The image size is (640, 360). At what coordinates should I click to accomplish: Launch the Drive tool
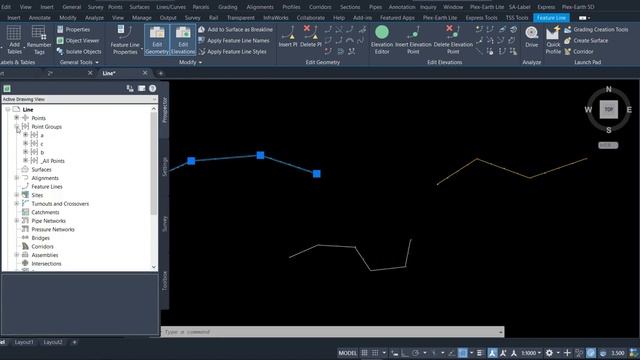click(531, 37)
